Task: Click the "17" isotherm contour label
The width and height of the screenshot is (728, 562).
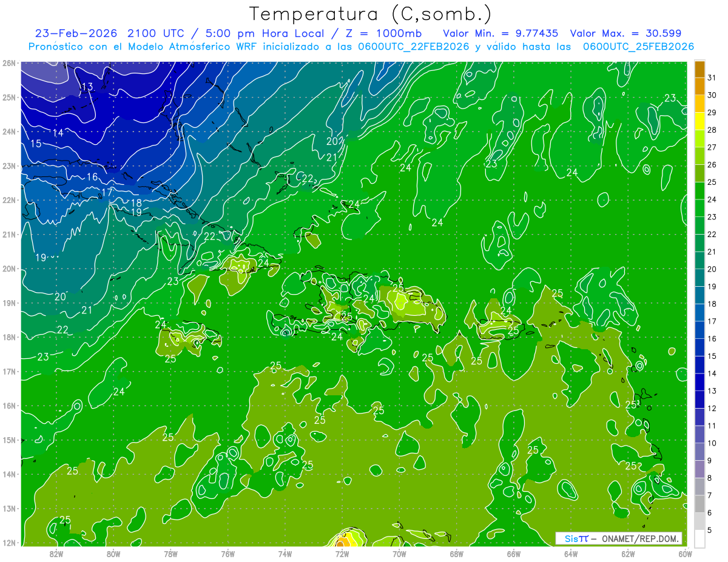Action: tap(107, 192)
